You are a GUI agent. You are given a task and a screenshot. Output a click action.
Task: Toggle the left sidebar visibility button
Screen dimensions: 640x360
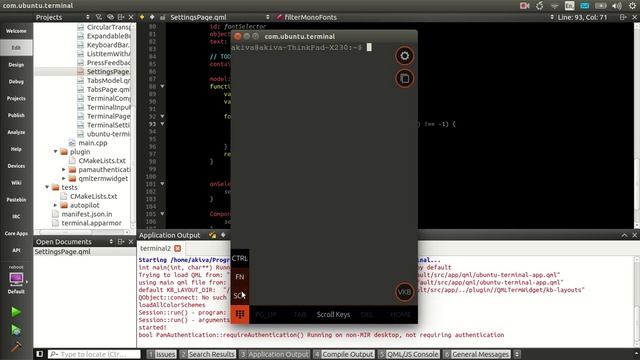(40, 354)
